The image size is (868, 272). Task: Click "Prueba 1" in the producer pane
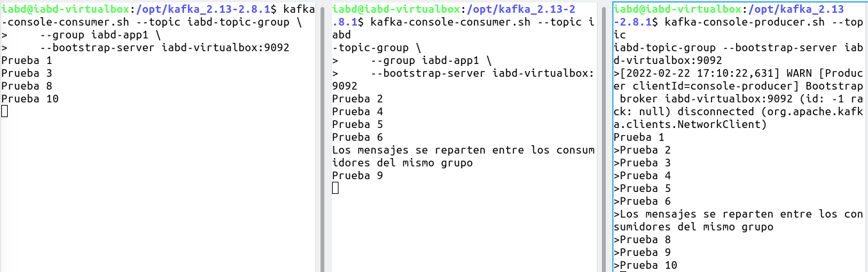[x=638, y=137]
